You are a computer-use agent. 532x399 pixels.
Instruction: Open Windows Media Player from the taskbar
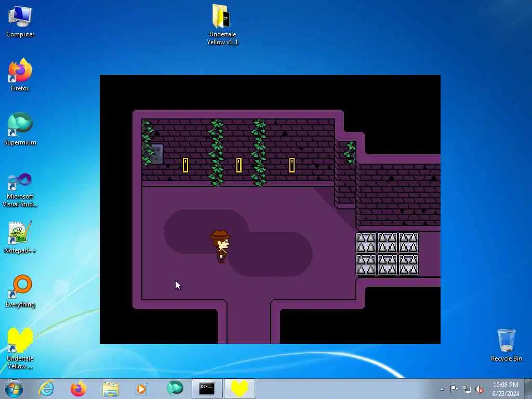pos(141,389)
